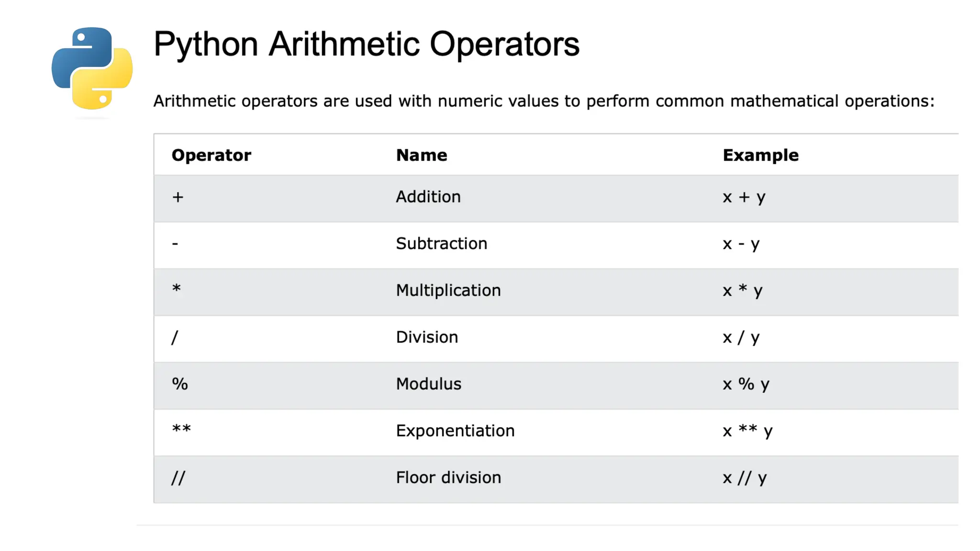Click the x % y example
Image resolution: width=980 pixels, height=551 pixels.
click(746, 385)
